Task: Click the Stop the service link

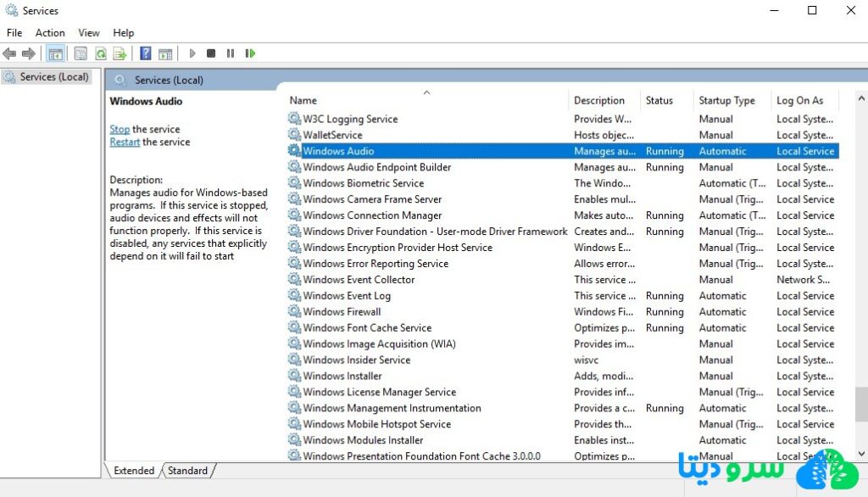Action: [x=120, y=129]
